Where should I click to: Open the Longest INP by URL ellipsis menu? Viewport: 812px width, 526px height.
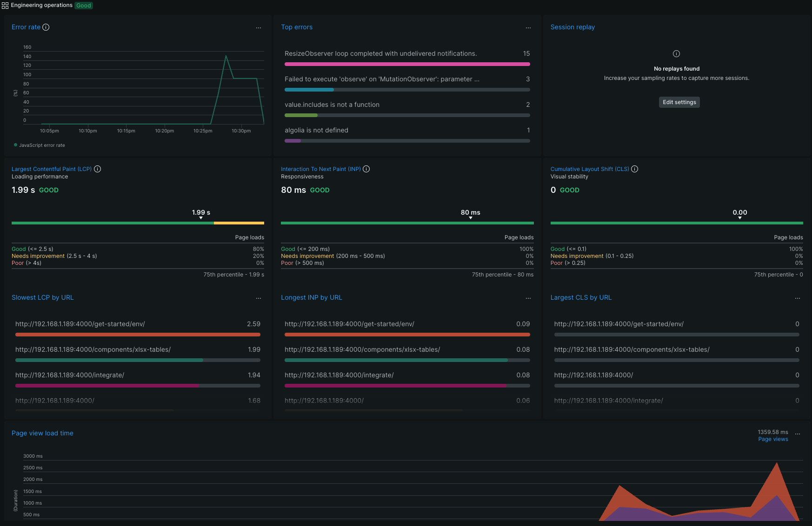point(528,298)
